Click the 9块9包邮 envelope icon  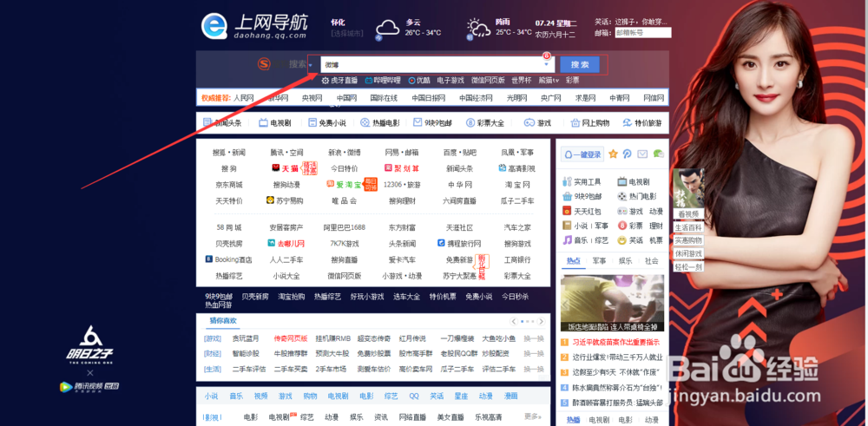point(418,122)
